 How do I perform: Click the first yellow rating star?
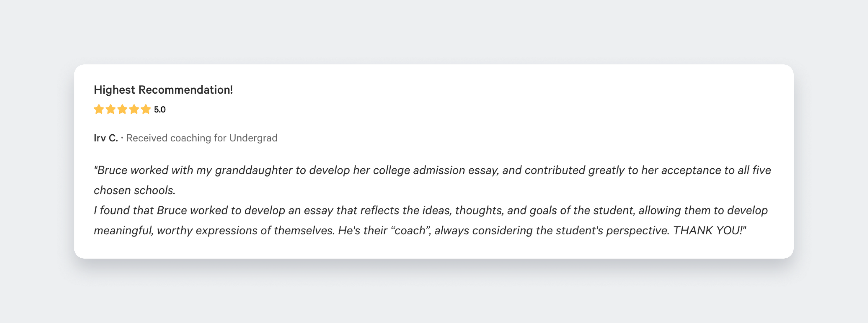tap(99, 109)
